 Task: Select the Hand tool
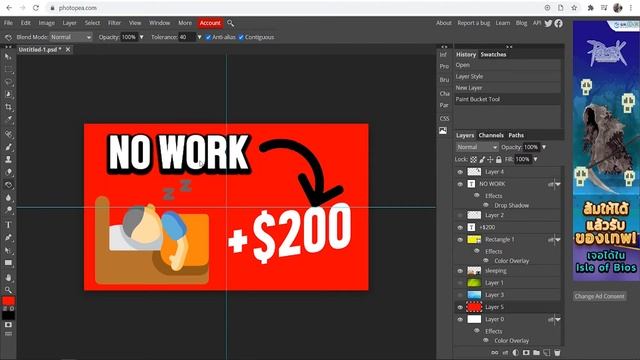tap(8, 277)
